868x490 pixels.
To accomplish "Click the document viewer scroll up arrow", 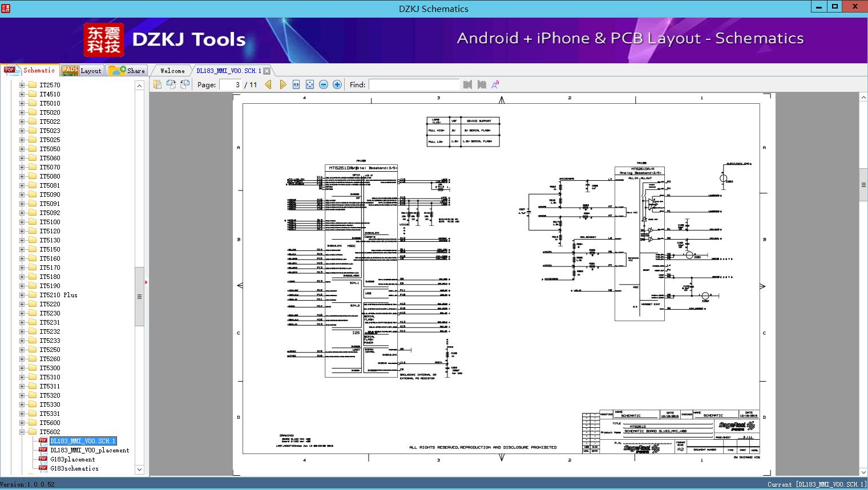I will pos(863,98).
